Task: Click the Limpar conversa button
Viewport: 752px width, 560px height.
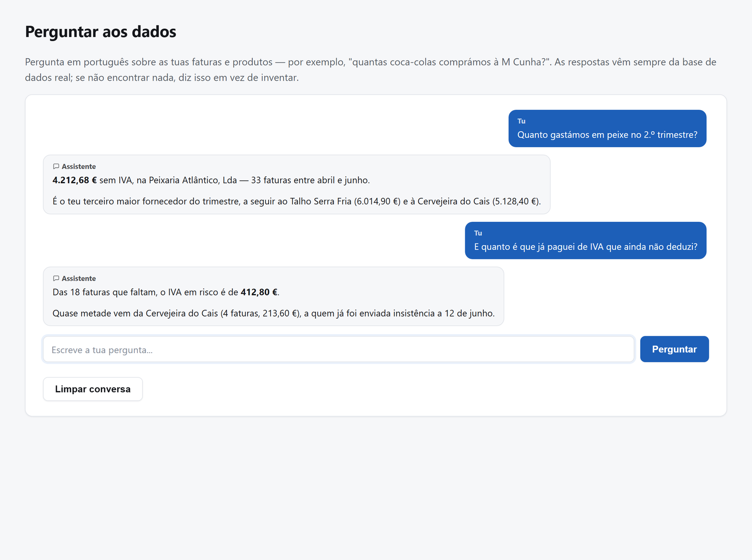Action: point(93,389)
